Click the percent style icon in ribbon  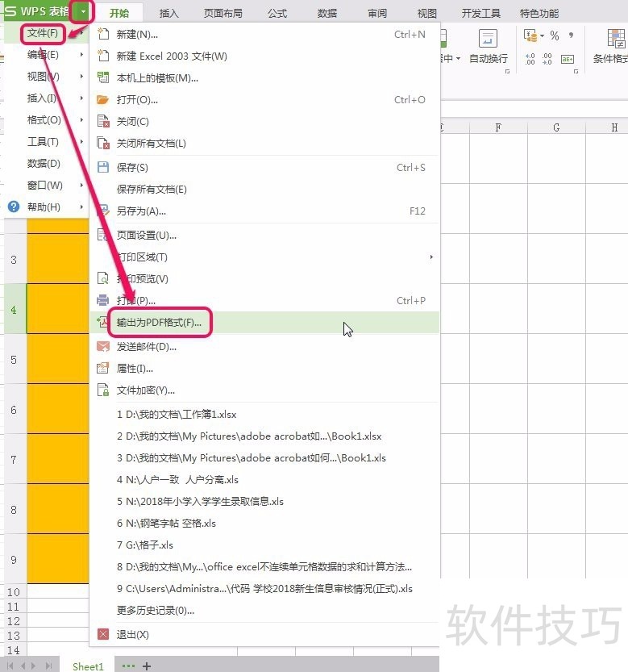click(555, 35)
